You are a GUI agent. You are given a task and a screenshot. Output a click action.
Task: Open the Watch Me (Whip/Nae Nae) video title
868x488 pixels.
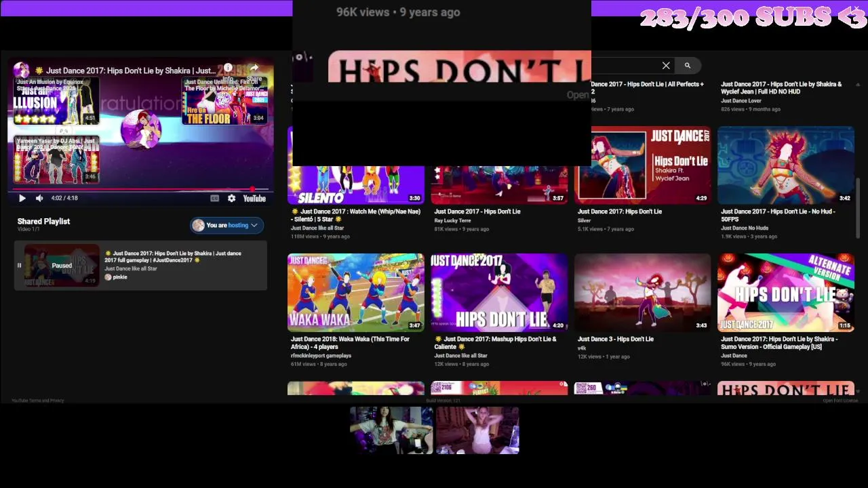pos(355,215)
